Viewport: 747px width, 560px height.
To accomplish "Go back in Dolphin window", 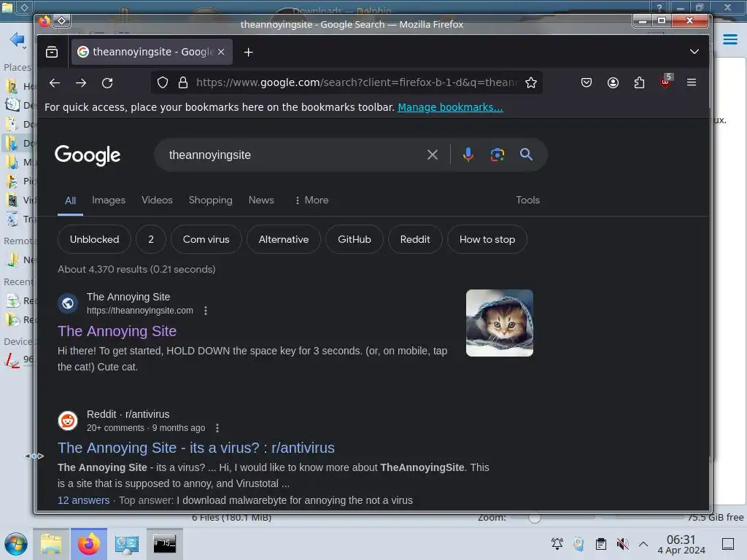I will pos(17,39).
